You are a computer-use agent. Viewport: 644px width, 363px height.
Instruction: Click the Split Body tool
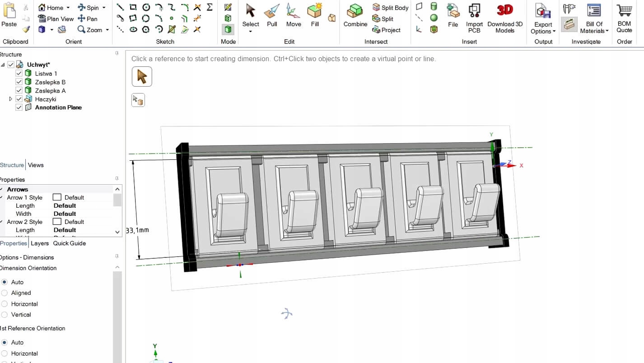[x=390, y=8]
